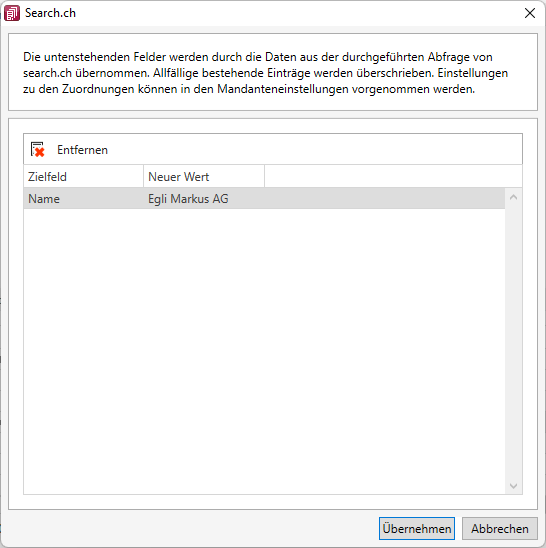Click the Entfernen toolbar label

[82, 150]
